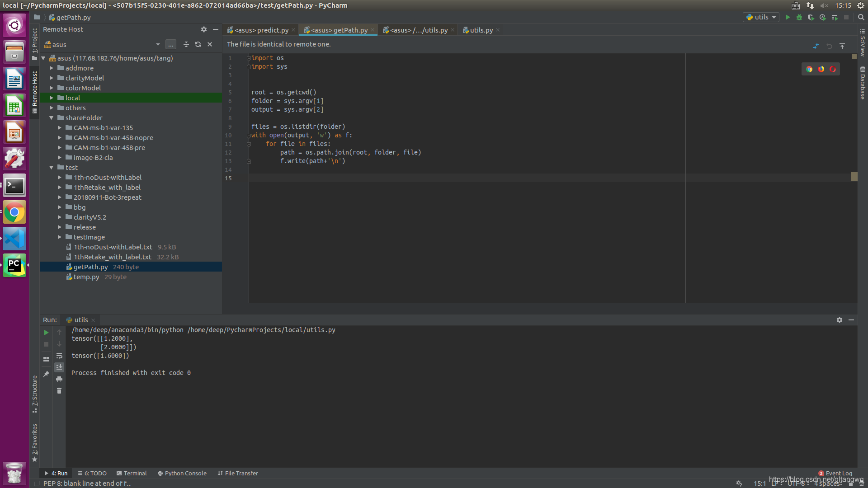Screen dimensions: 868x488
Task: Expand the bbg folder
Action: [59, 207]
